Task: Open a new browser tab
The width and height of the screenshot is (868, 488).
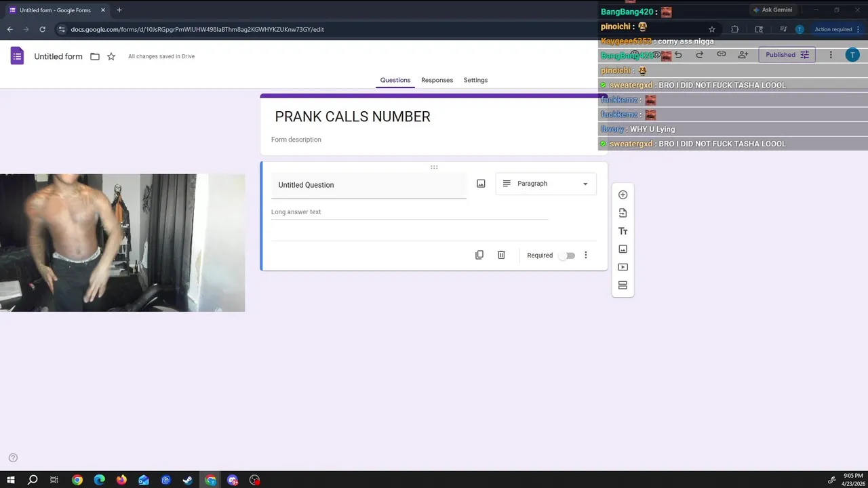Action: tap(119, 10)
